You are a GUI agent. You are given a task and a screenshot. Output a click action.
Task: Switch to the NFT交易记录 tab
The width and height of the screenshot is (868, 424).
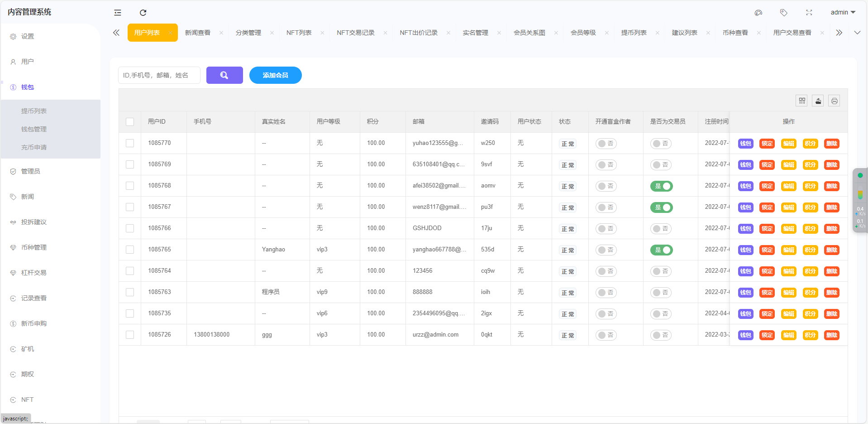click(356, 33)
